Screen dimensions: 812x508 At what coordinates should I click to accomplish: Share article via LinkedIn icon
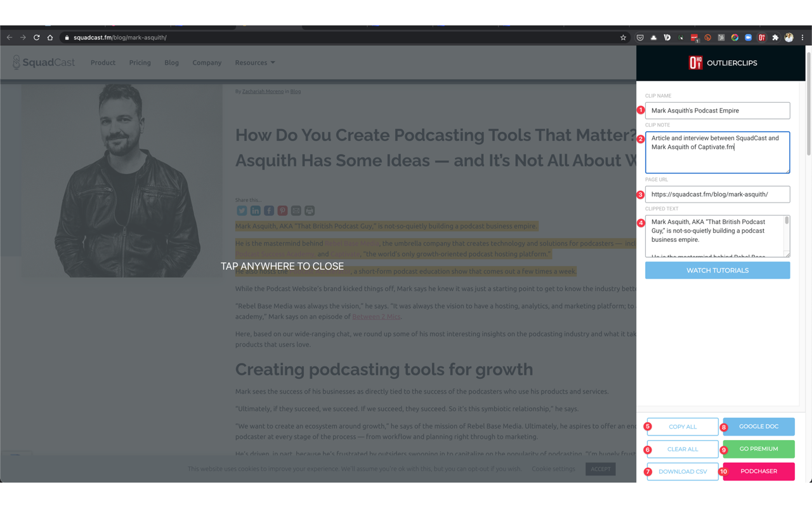pyautogui.click(x=255, y=211)
